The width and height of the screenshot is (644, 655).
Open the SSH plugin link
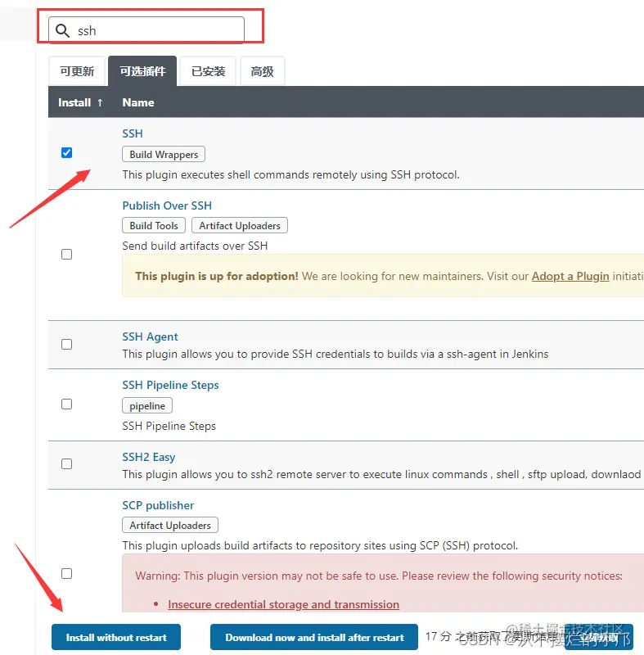click(x=133, y=133)
